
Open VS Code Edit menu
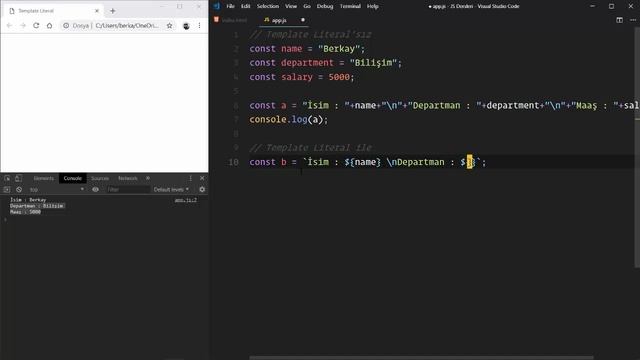[245, 6]
